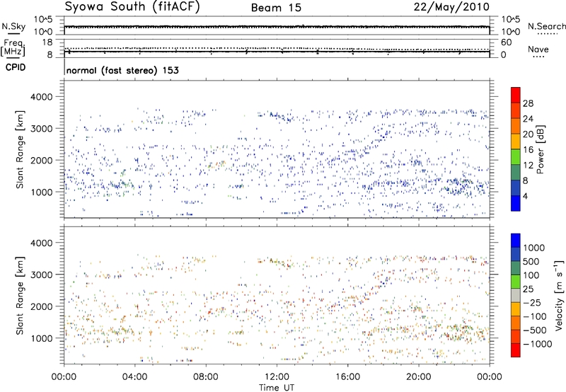Click '3000' tick on velocity panel
The width and height of the screenshot is (566, 392).
[41, 275]
